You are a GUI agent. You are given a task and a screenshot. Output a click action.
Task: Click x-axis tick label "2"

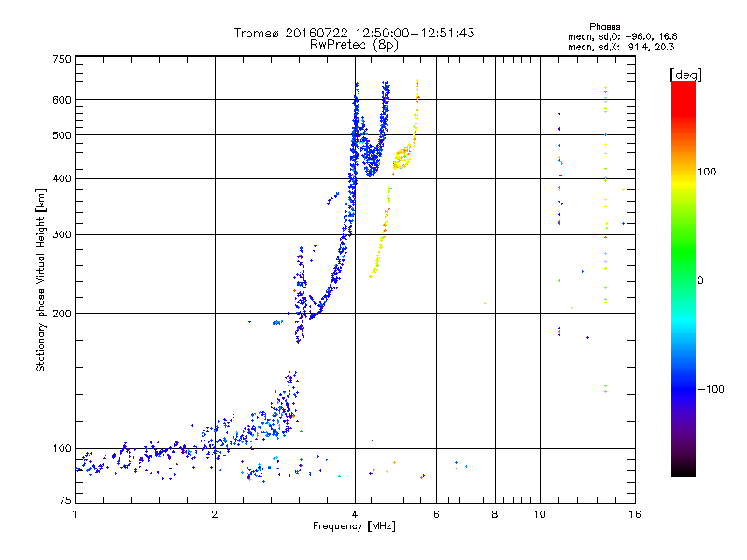pyautogui.click(x=215, y=514)
